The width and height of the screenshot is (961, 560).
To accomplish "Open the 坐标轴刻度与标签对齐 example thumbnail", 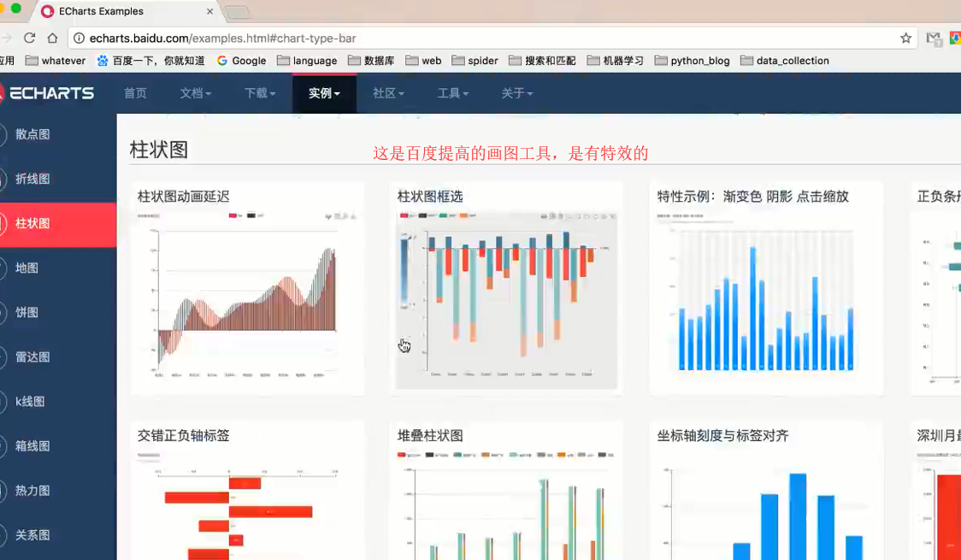I will tap(766, 505).
